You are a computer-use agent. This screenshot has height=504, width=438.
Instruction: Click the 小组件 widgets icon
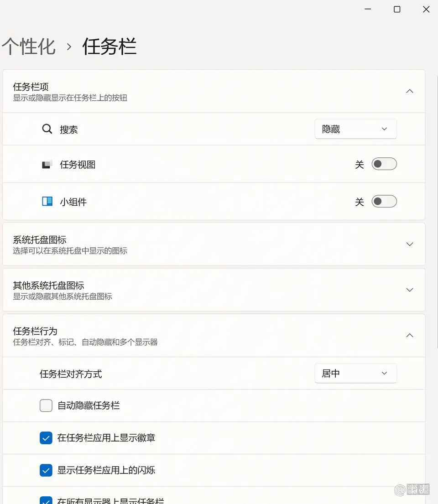click(47, 202)
